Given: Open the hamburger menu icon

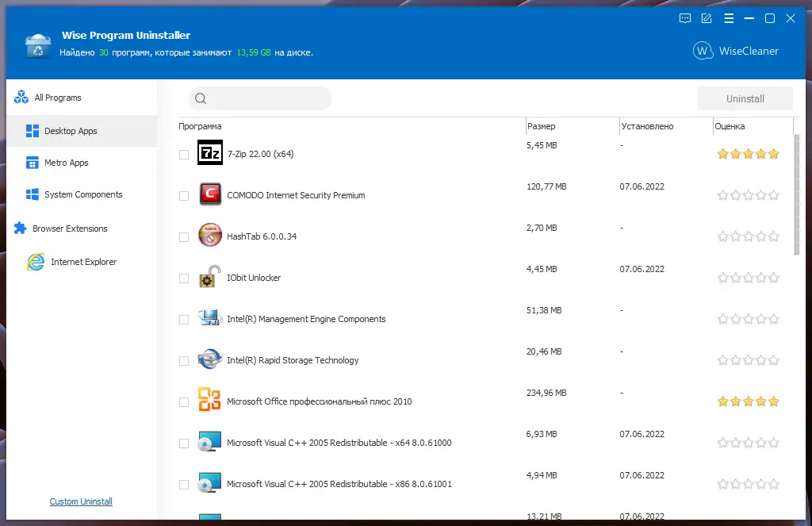Looking at the screenshot, I should pos(729,19).
